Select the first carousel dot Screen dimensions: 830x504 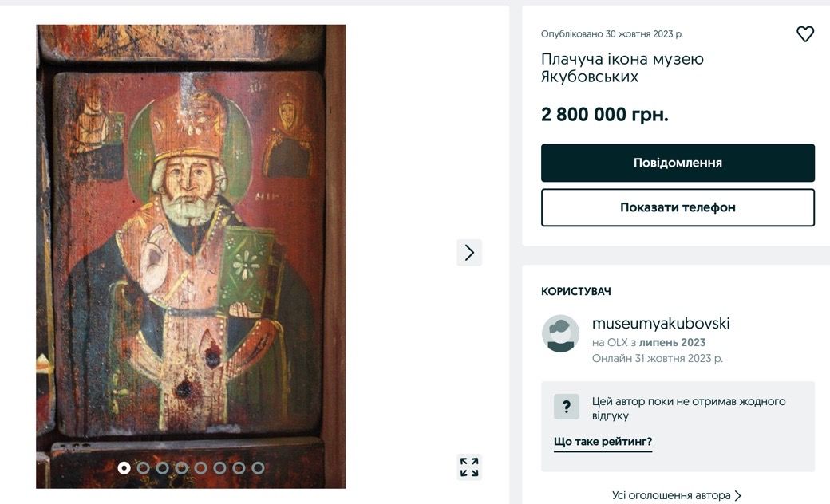click(125, 468)
